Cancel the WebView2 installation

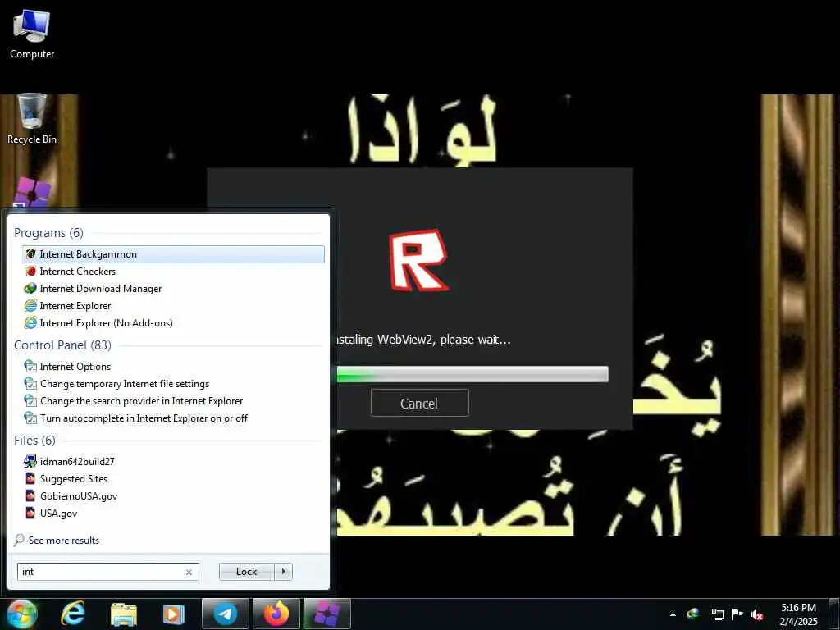419,403
